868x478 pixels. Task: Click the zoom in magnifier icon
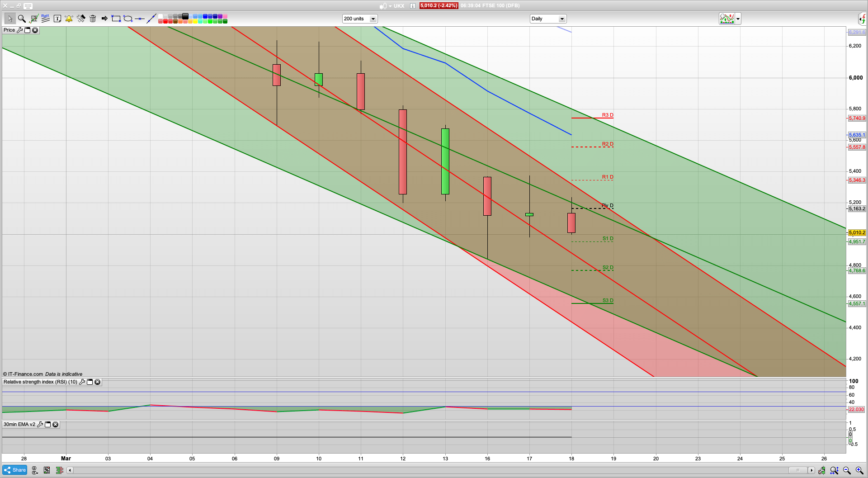pos(859,470)
